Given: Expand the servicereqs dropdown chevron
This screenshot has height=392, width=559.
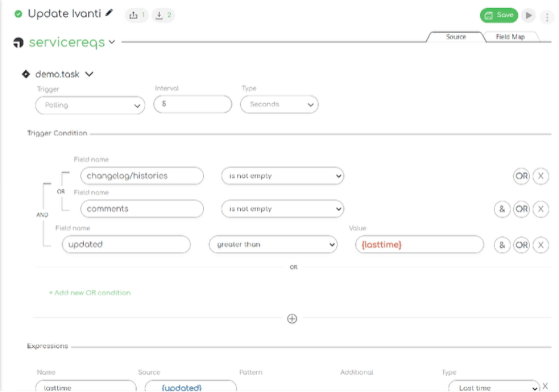Looking at the screenshot, I should coord(112,42).
